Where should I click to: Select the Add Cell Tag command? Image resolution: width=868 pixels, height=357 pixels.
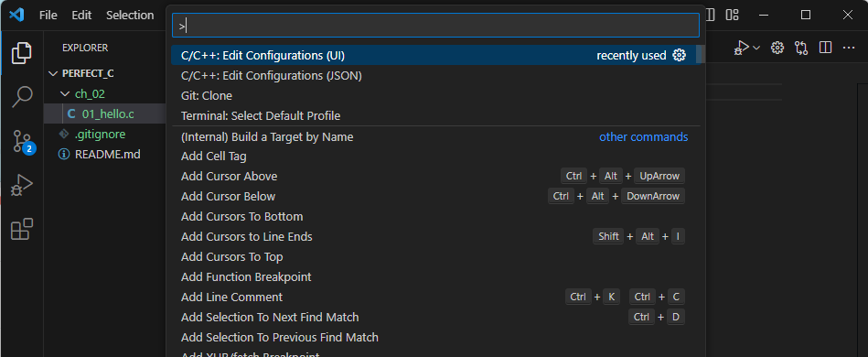[x=435, y=157]
